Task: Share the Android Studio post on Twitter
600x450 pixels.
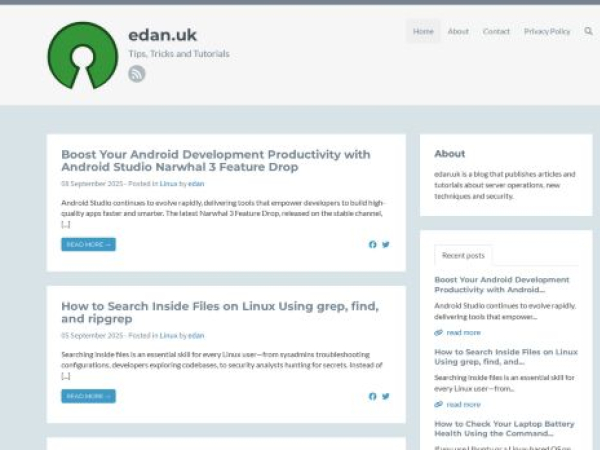Action: [386, 244]
